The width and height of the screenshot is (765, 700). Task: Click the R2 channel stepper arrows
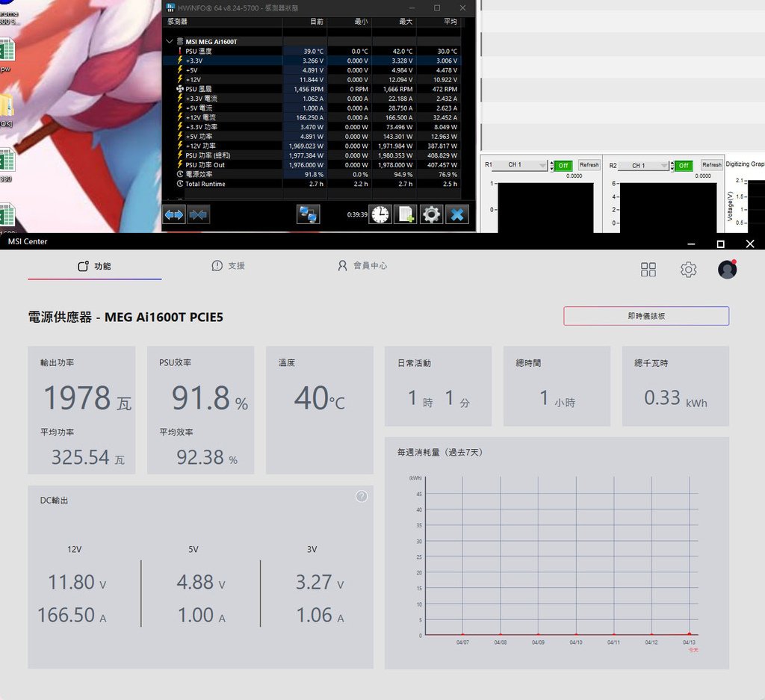672,165
